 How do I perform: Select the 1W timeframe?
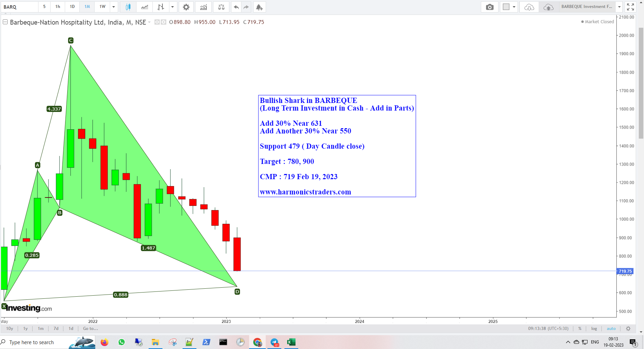click(103, 7)
